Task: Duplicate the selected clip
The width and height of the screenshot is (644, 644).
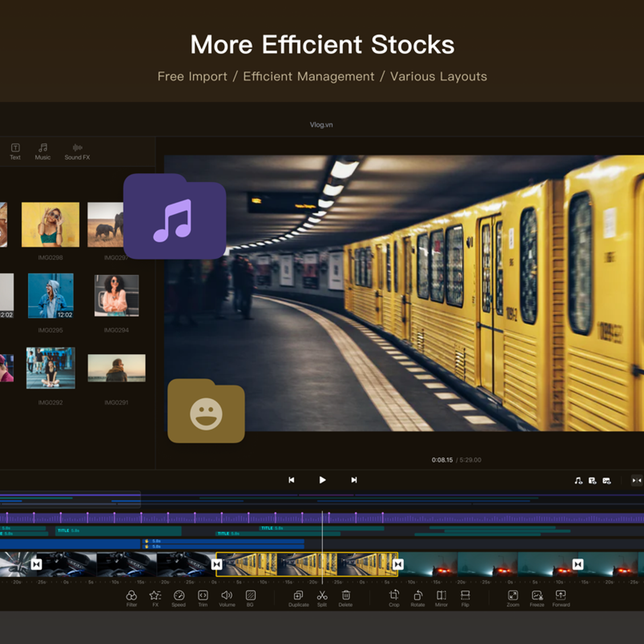Action: (x=298, y=598)
